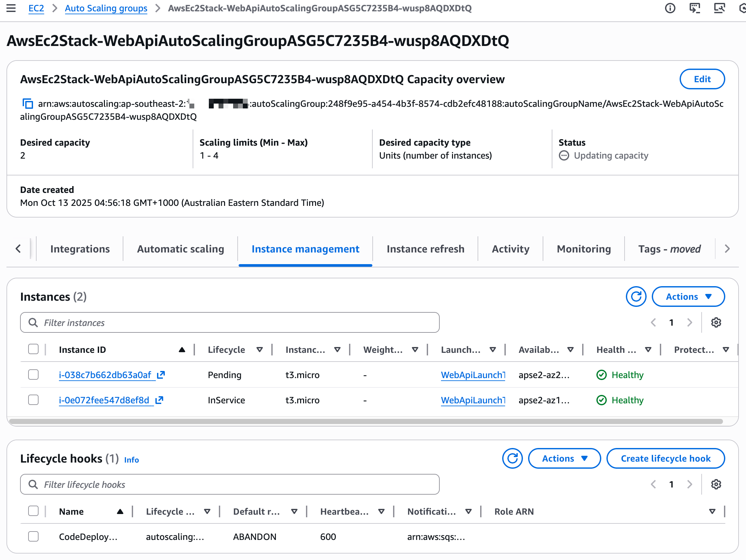This screenshot has height=560, width=746.
Task: Open the Auto Scaling groups breadcrumb link
Action: [106, 8]
